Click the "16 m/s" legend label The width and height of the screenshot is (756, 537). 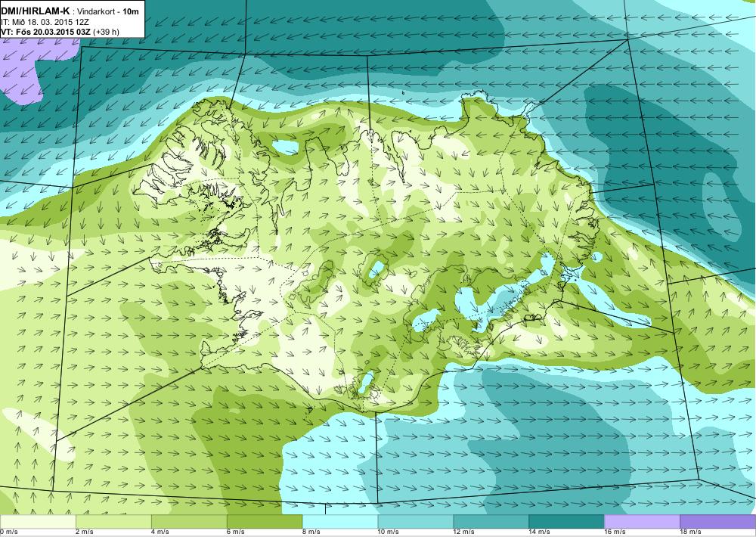615,532
